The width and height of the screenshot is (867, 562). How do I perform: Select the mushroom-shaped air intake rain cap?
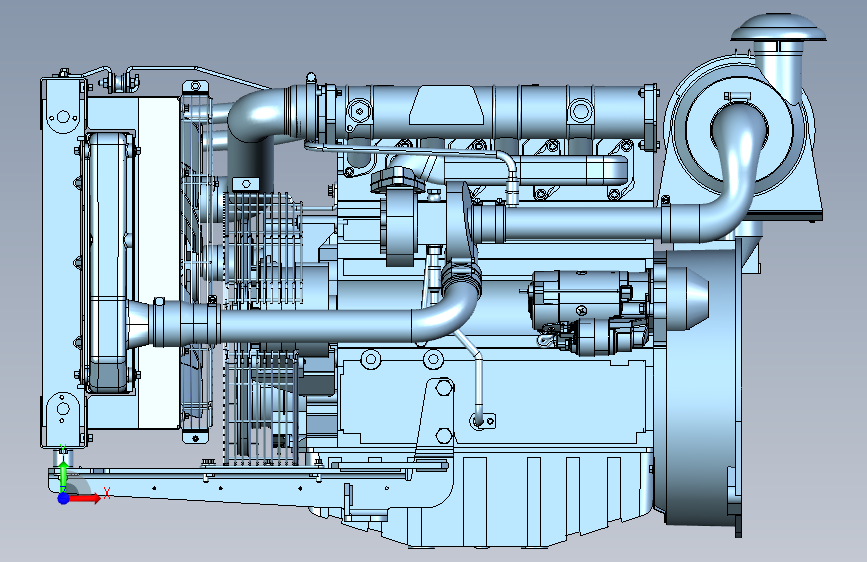tap(778, 28)
